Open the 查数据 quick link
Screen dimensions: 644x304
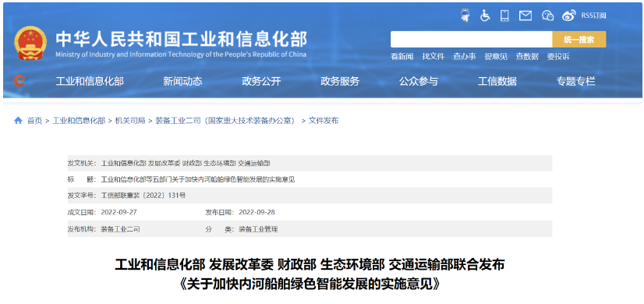pyautogui.click(x=527, y=57)
